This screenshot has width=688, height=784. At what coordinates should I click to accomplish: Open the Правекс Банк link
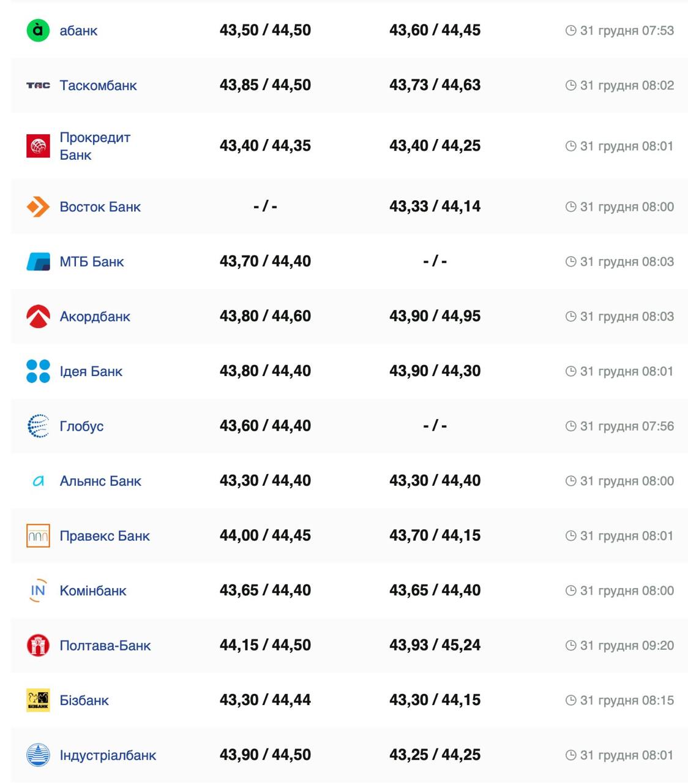click(x=105, y=536)
